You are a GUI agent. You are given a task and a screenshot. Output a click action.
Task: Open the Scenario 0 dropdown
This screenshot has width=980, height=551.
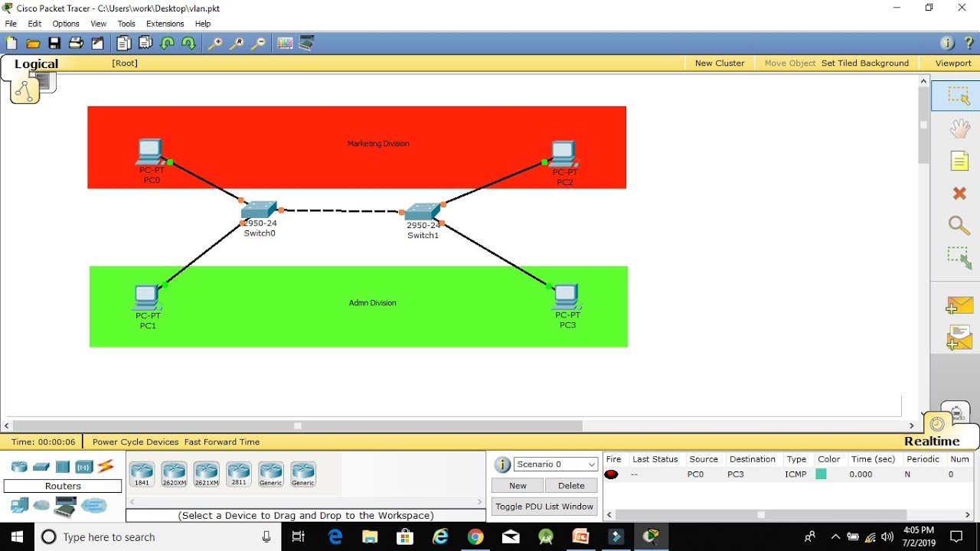click(x=556, y=465)
